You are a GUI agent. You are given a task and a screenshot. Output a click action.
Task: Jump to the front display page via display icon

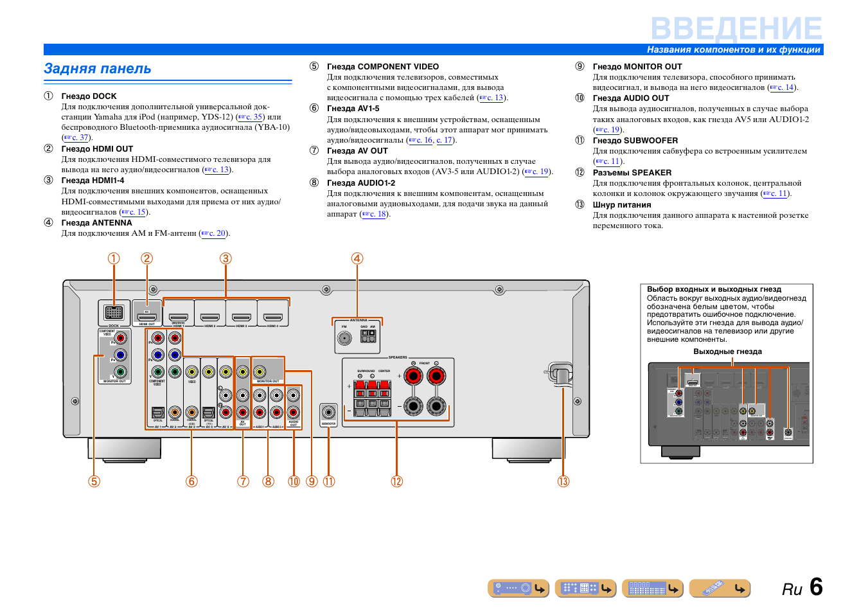pyautogui.click(x=652, y=588)
